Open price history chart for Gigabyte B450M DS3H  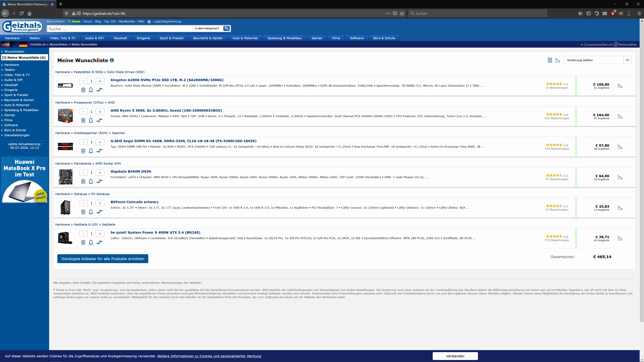point(620,177)
